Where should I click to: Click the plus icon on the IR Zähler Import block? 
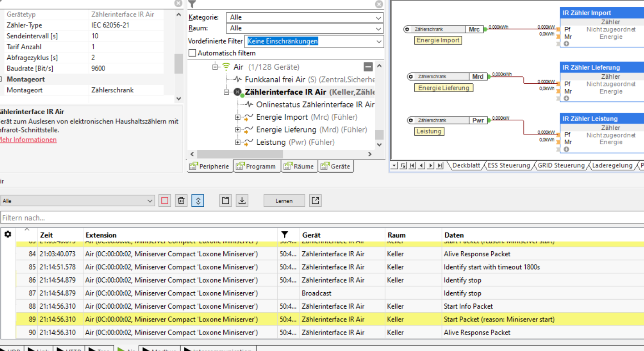(567, 44)
